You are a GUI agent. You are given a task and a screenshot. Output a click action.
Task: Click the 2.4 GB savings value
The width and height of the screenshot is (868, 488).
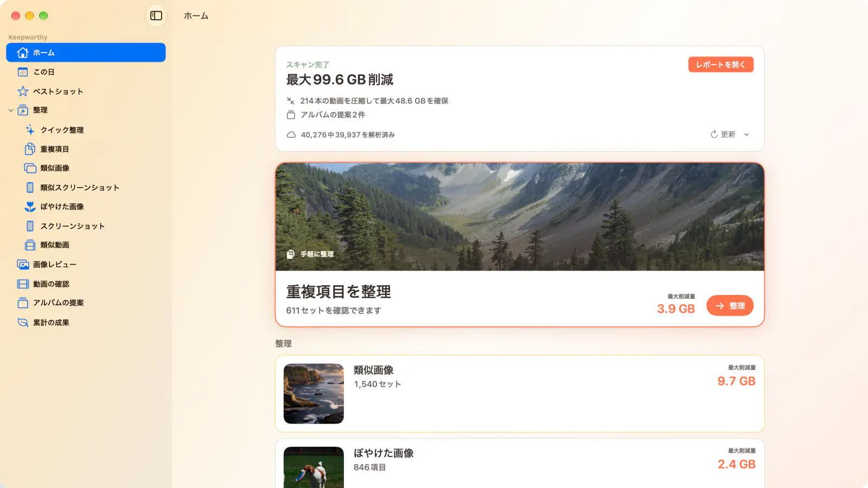[737, 465]
